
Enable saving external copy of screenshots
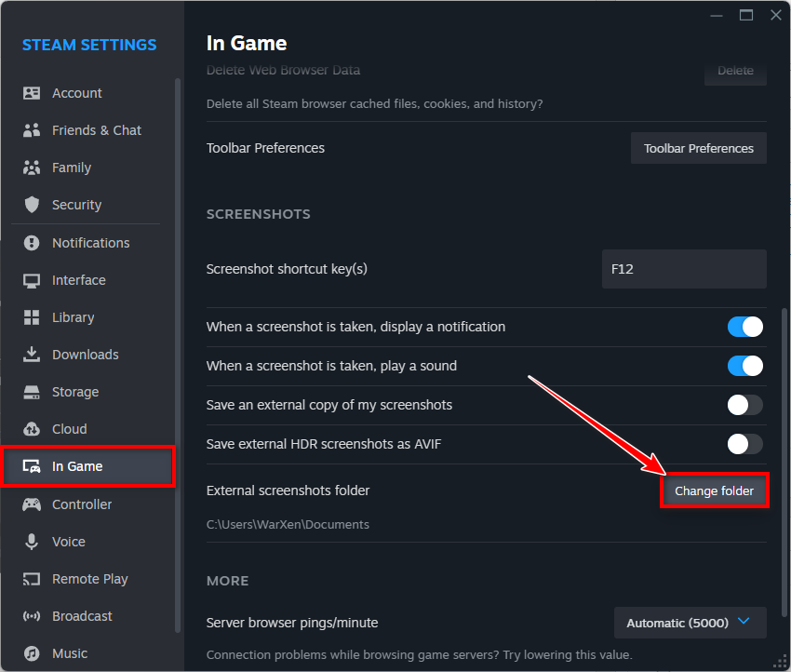744,405
